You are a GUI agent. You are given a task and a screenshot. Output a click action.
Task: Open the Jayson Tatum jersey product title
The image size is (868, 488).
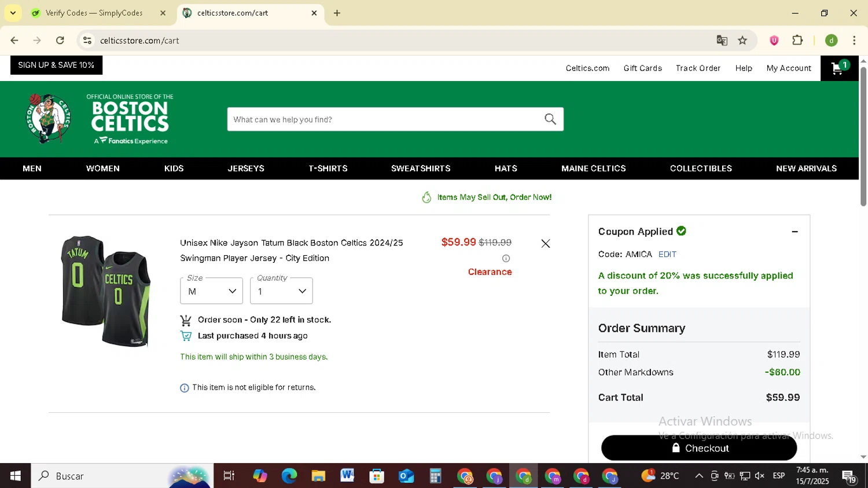(x=292, y=251)
